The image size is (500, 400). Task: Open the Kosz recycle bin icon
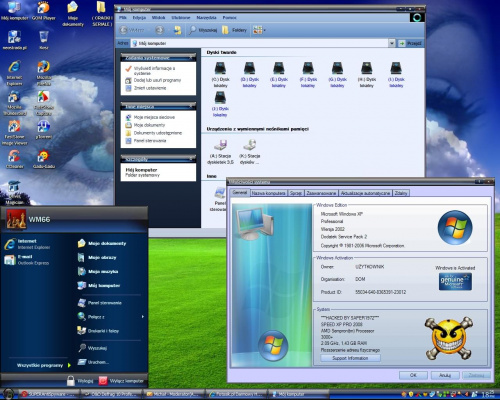point(44,40)
